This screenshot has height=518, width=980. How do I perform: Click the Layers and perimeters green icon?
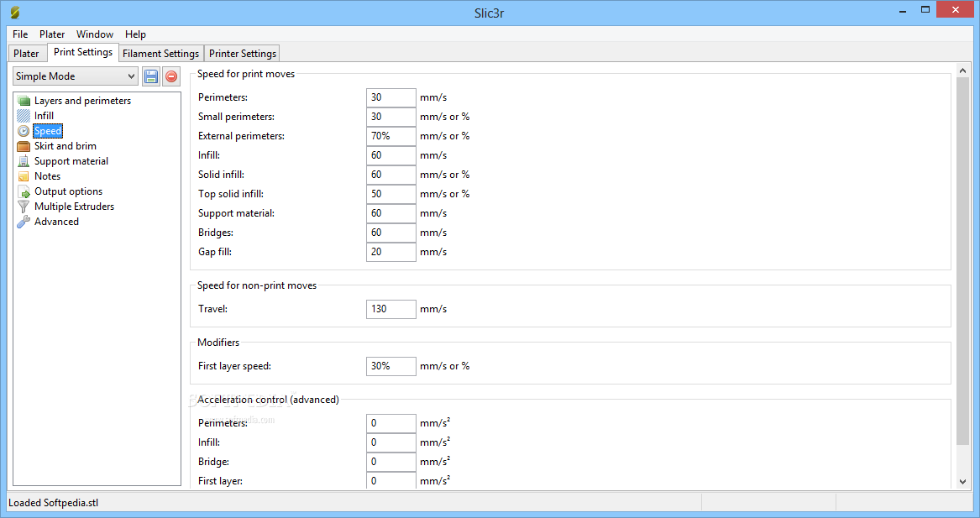[x=24, y=101]
